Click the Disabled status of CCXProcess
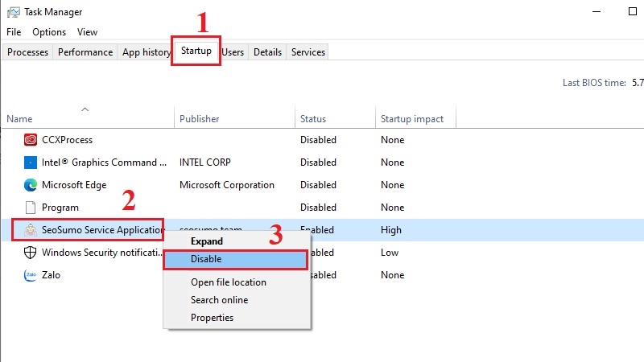Image resolution: width=644 pixels, height=362 pixels. [x=318, y=140]
